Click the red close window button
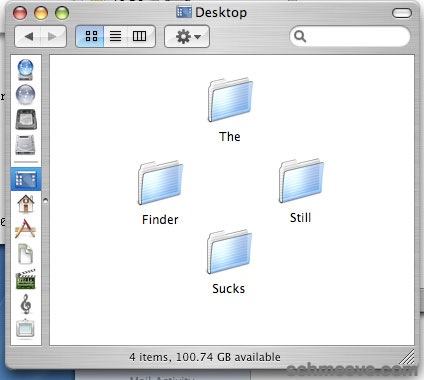 pos(20,13)
